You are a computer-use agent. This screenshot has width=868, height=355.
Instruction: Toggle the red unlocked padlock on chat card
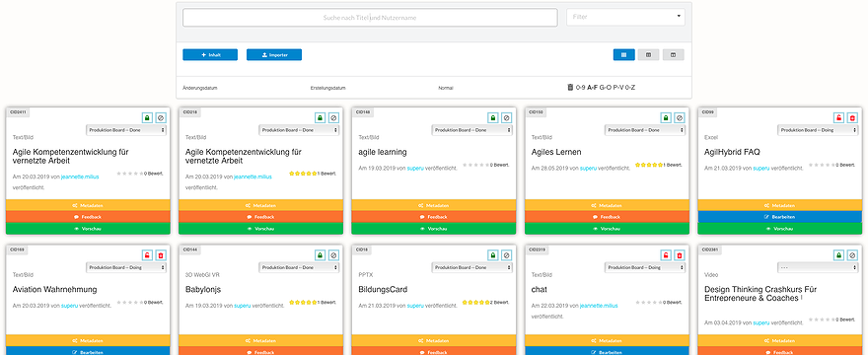click(666, 255)
